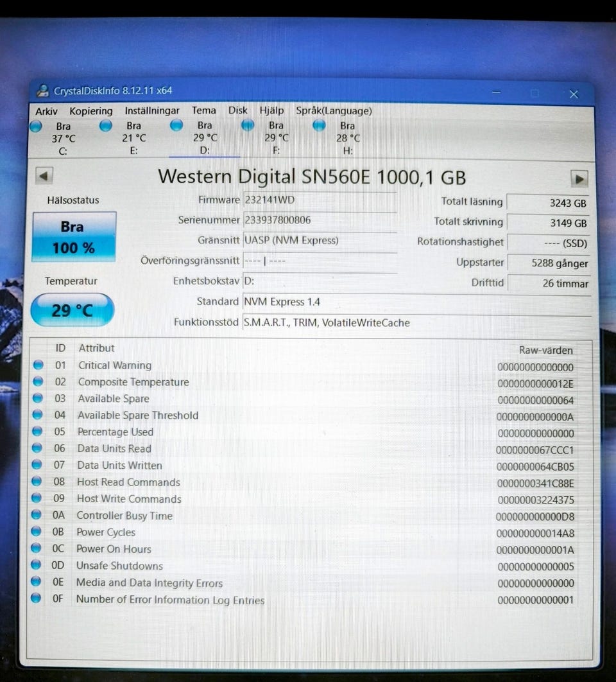Click the ID column header
This screenshot has width=616, height=682.
60,348
